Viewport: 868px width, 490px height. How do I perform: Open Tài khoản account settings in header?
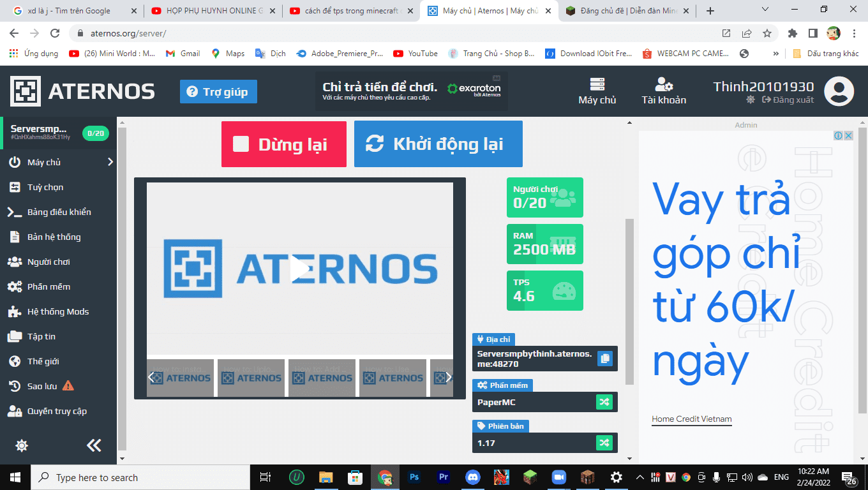point(664,91)
